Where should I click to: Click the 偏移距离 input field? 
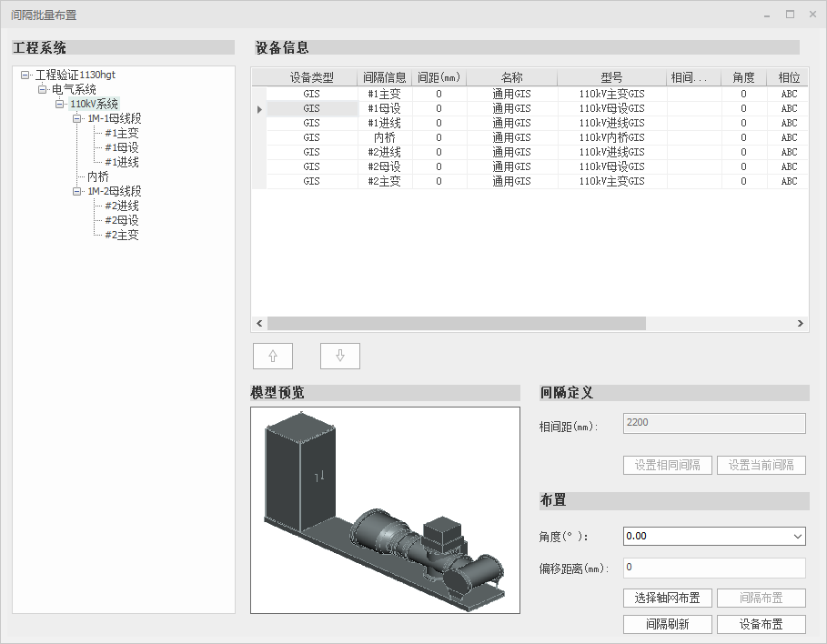point(713,568)
